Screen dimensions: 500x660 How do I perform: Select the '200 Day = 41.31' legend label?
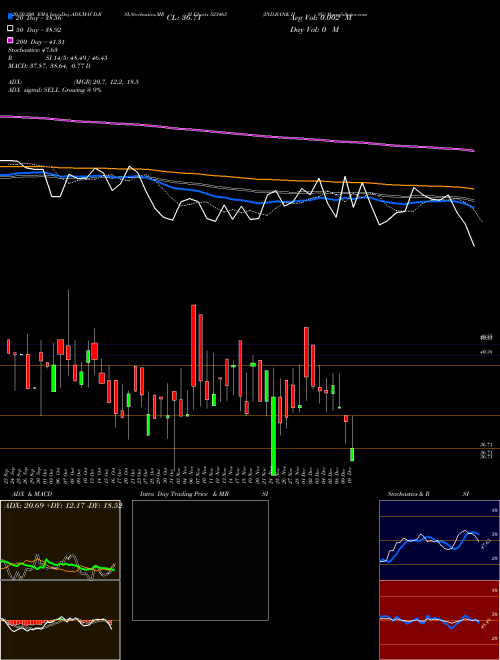pyautogui.click(x=40, y=42)
